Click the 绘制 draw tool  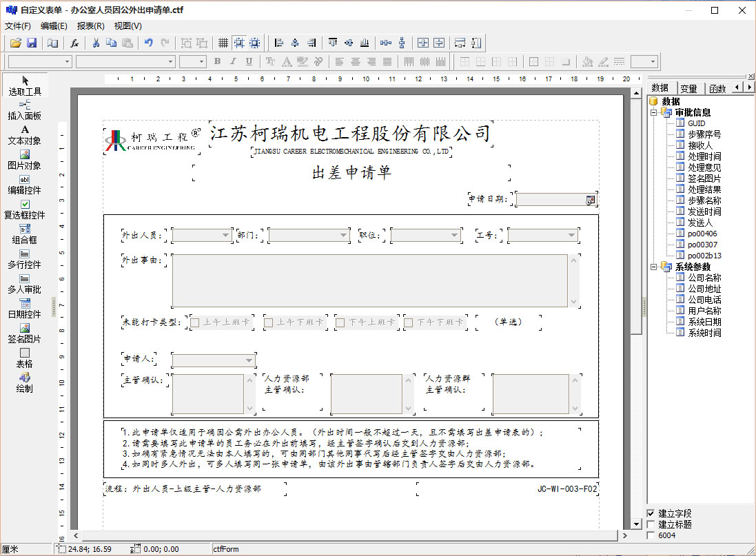pos(25,382)
